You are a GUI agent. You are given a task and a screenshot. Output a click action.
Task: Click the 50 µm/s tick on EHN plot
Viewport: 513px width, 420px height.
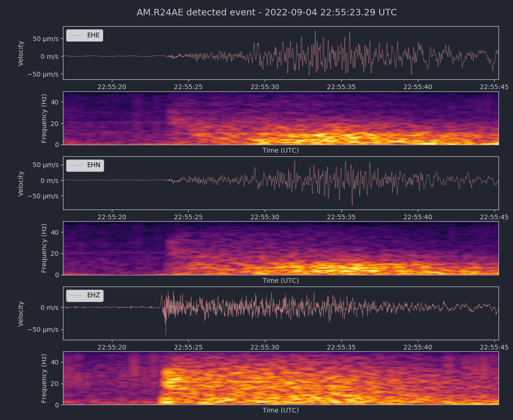(x=45, y=165)
